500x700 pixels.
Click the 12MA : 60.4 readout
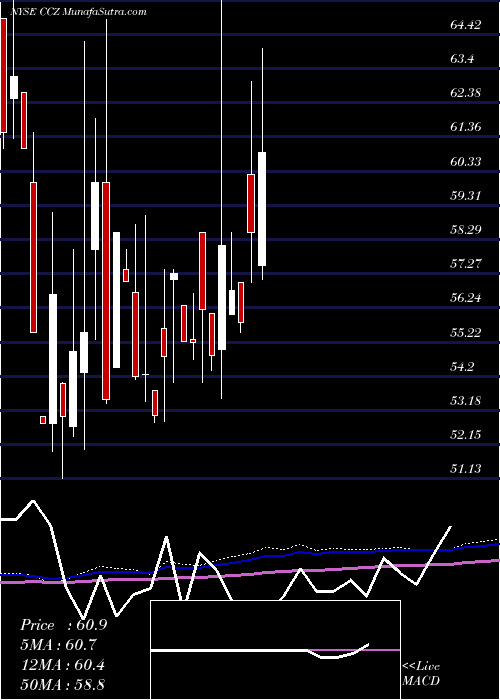pyautogui.click(x=62, y=665)
